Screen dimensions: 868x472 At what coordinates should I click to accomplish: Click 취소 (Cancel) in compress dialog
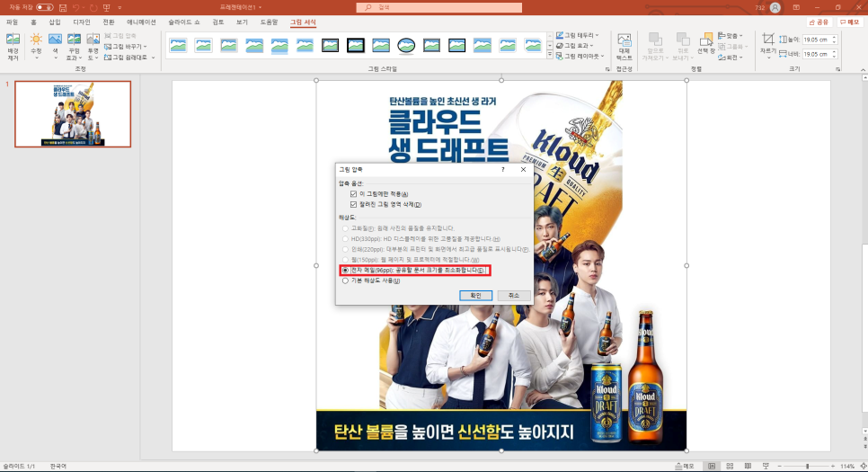514,296
